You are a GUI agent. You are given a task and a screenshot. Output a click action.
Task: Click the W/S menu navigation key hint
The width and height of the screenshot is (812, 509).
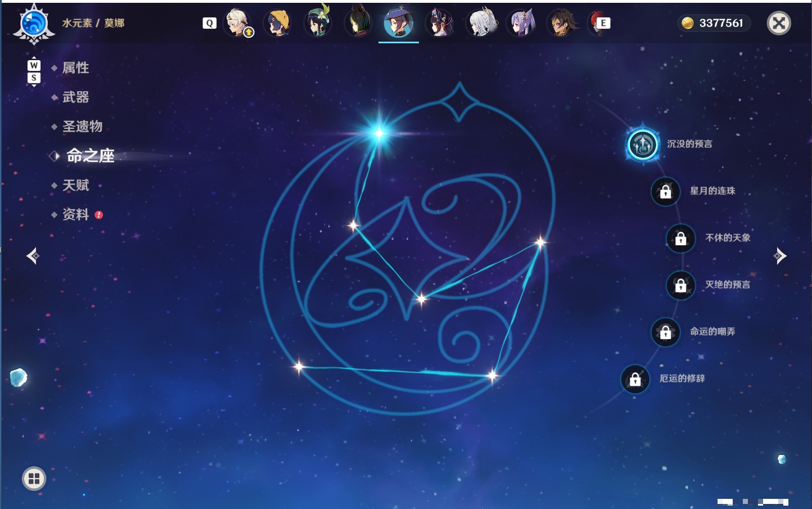click(34, 71)
